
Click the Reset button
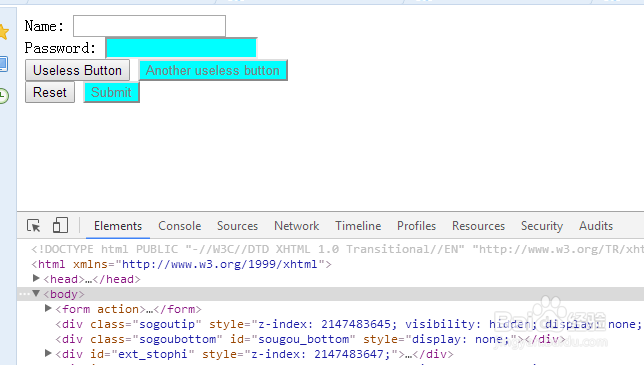(x=50, y=92)
